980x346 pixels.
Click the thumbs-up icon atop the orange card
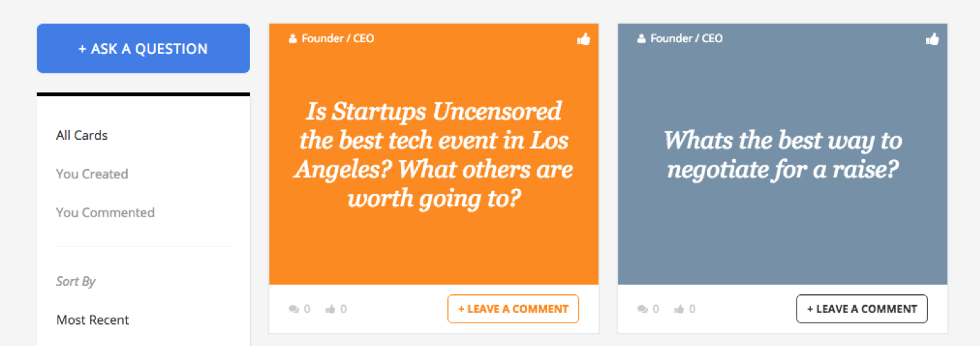(x=584, y=39)
